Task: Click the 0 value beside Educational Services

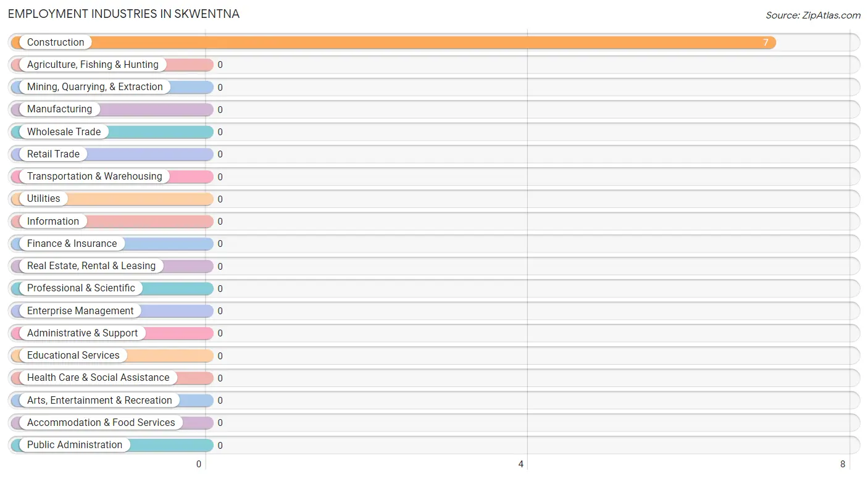Action: click(220, 356)
